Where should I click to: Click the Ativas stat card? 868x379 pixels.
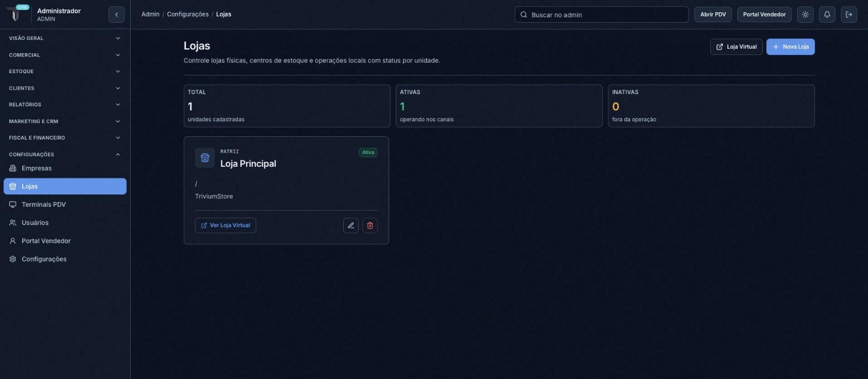click(499, 106)
